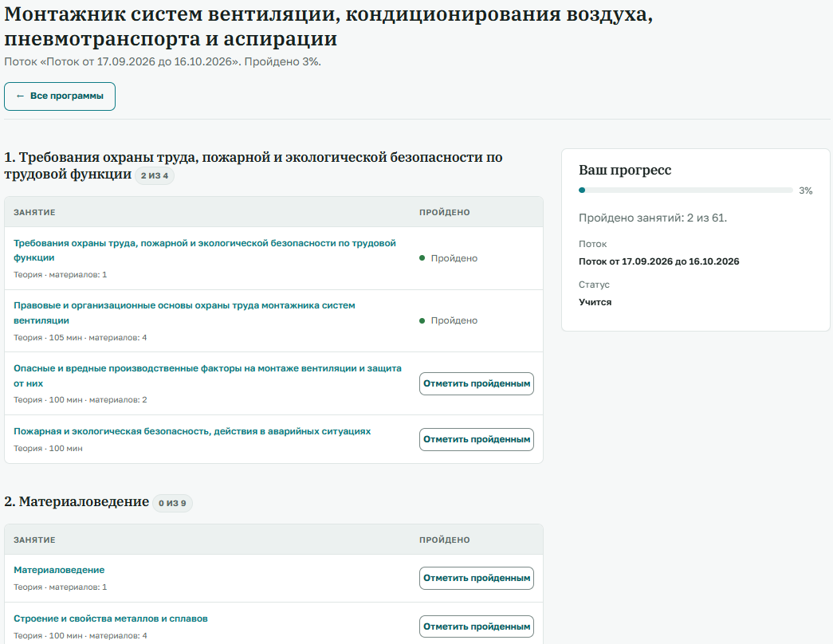833x644 pixels.
Task: Click "Пройдено занятий: 2 из 61." text
Action: [652, 218]
